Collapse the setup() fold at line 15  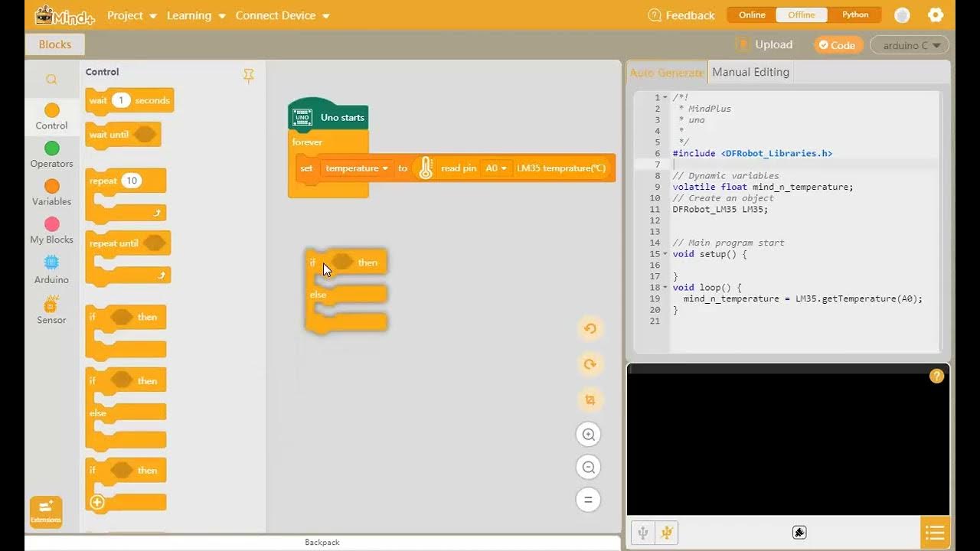(665, 254)
